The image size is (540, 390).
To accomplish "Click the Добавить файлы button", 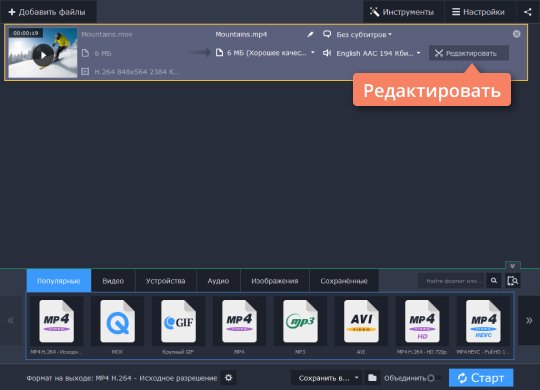I will tap(48, 12).
